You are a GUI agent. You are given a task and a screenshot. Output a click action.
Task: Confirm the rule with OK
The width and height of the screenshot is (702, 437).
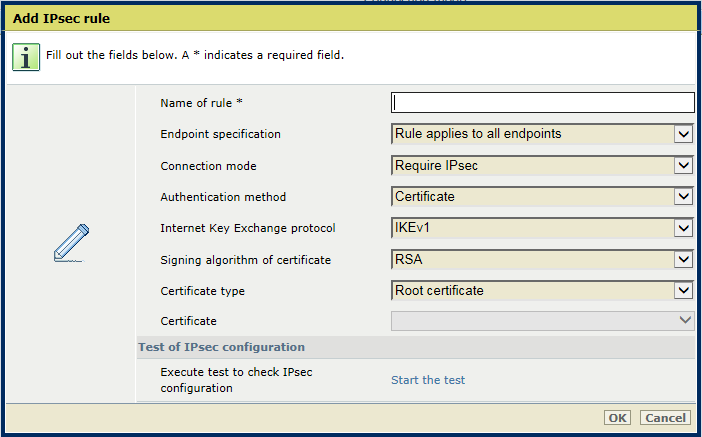617,418
